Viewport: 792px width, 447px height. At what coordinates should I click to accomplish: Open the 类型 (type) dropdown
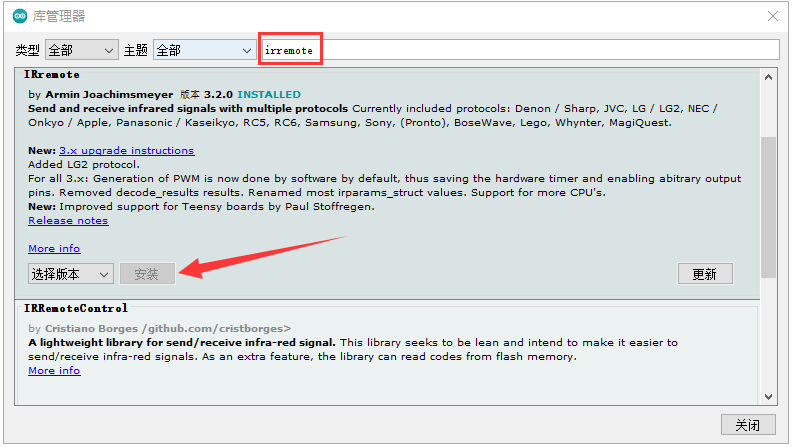point(81,50)
